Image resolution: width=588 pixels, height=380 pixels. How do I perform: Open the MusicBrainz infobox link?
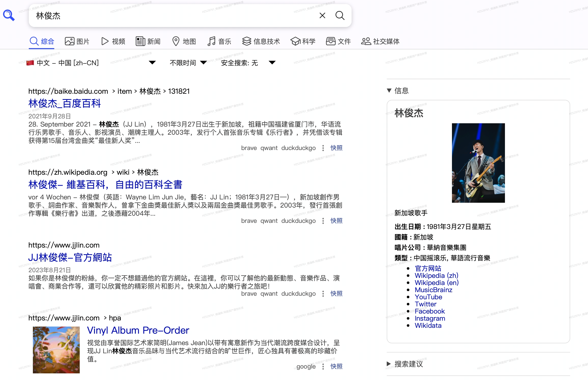pyautogui.click(x=433, y=290)
